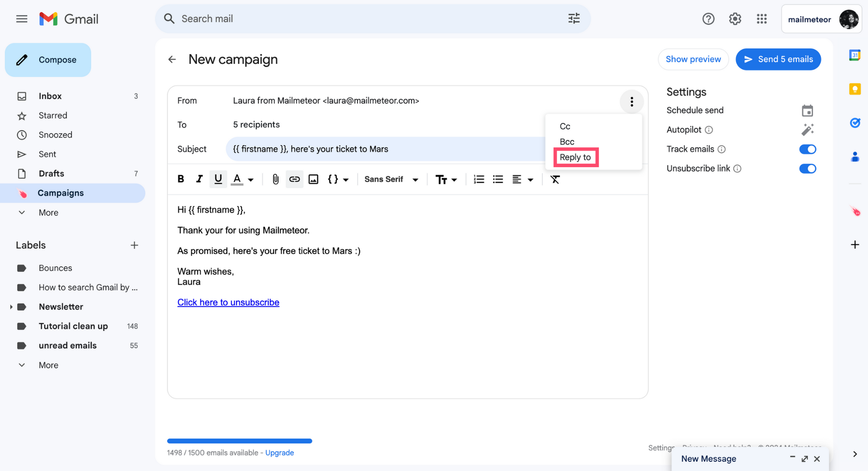
Task: Open the Tutorial clean up label
Action: click(73, 326)
